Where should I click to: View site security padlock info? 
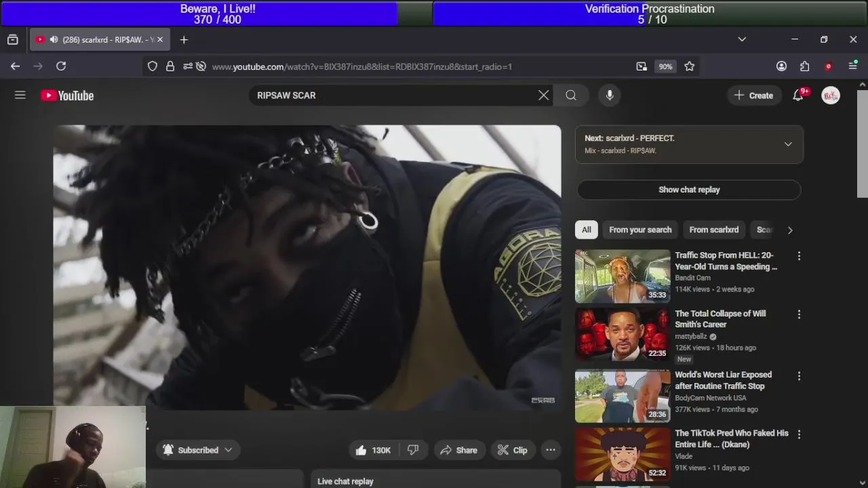point(170,66)
